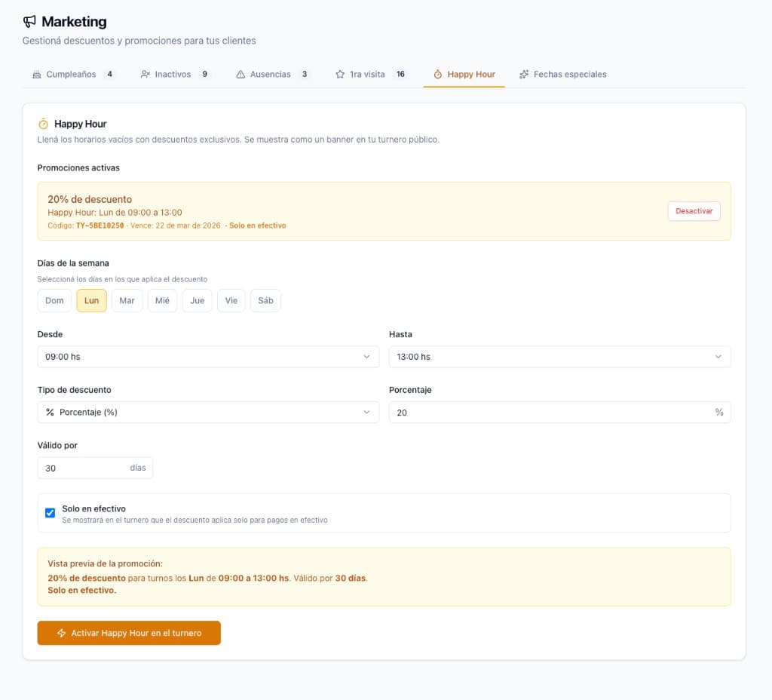Uncheck the Solo en efectivo checkbox
772x700 pixels.
click(51, 513)
